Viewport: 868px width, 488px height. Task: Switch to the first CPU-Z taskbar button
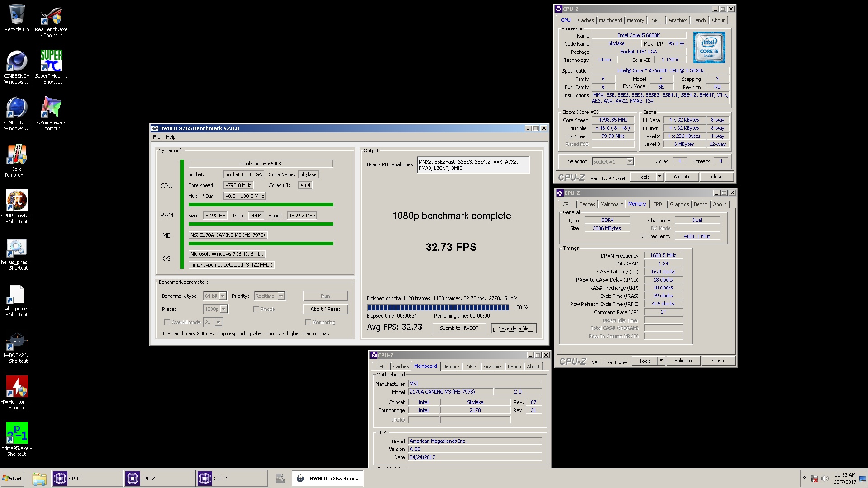point(87,478)
